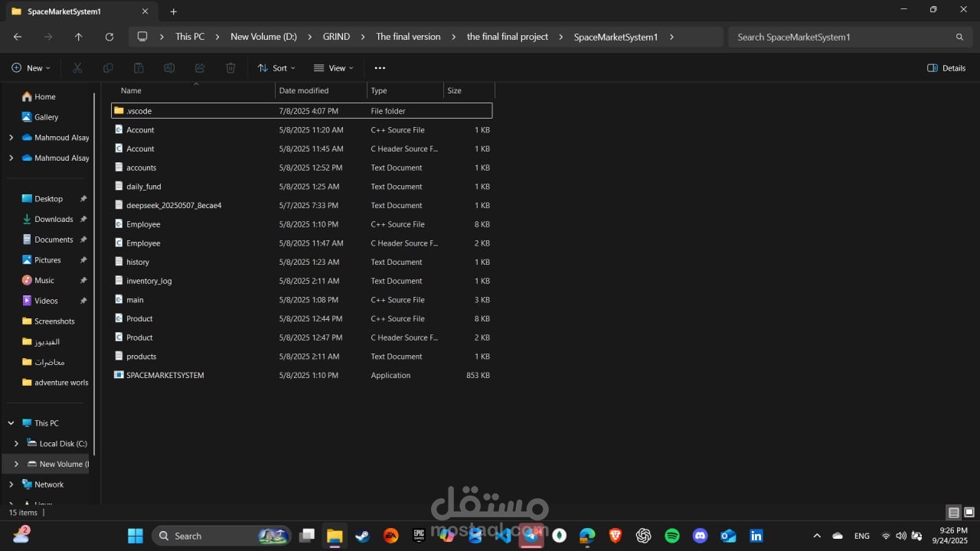The height and width of the screenshot is (551, 980).
Task: Open the EA app from taskbar
Action: coord(390,536)
